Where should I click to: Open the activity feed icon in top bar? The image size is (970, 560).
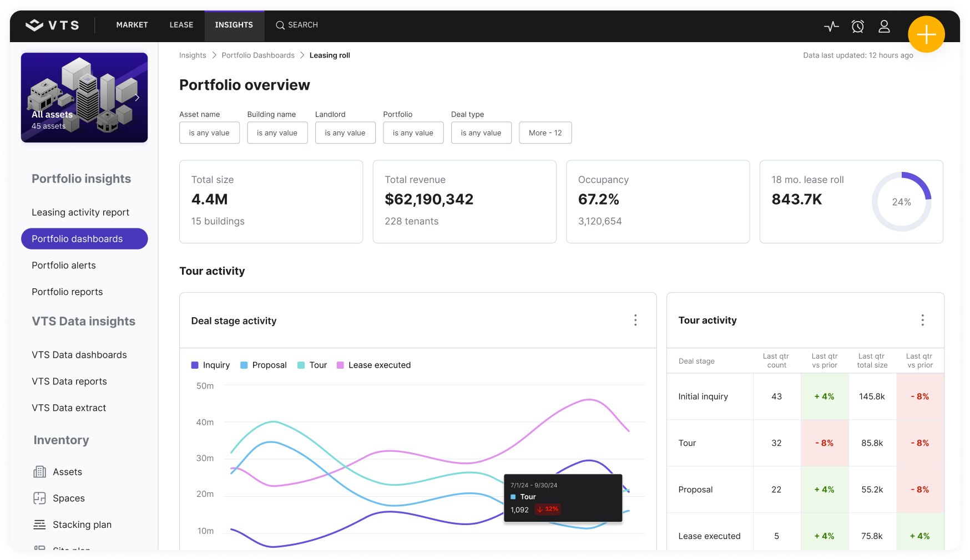831,26
